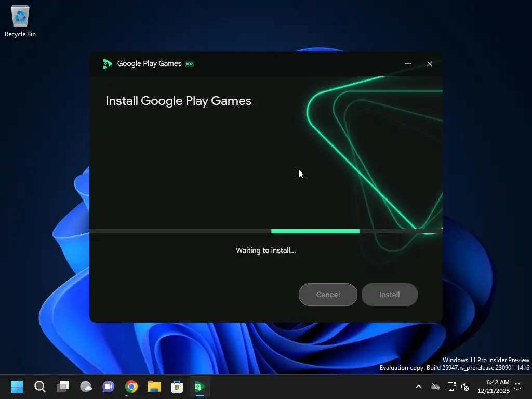Open the Widgets weather icon in taskbar
532x399 pixels.
[x=86, y=387]
